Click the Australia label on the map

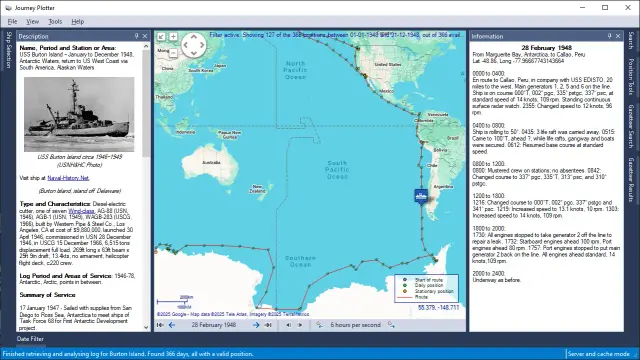click(x=211, y=162)
